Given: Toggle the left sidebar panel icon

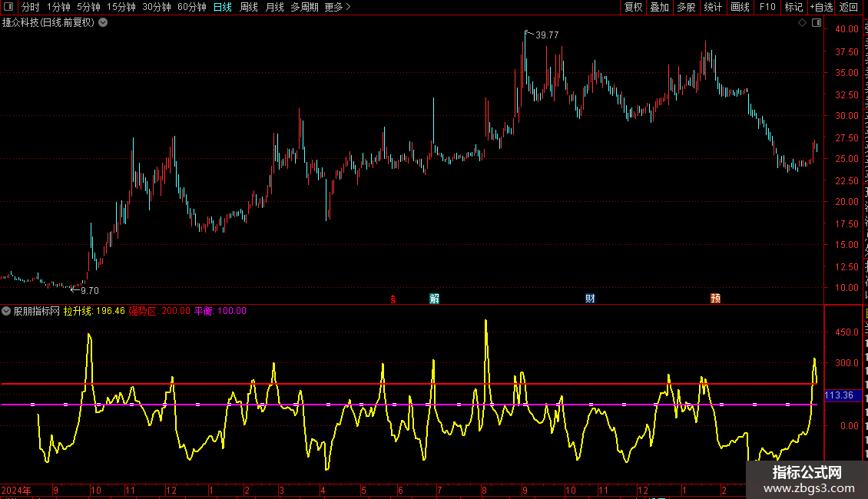Looking at the screenshot, I should click(8, 7).
